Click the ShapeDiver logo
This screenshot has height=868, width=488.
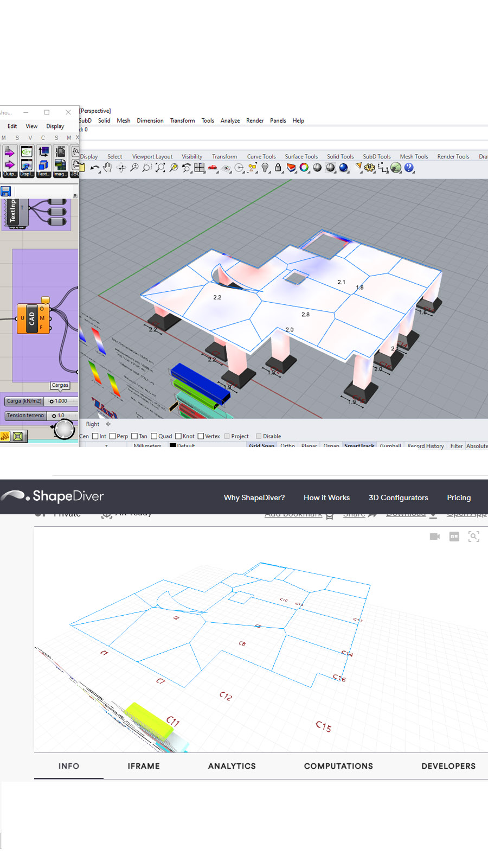[52, 496]
